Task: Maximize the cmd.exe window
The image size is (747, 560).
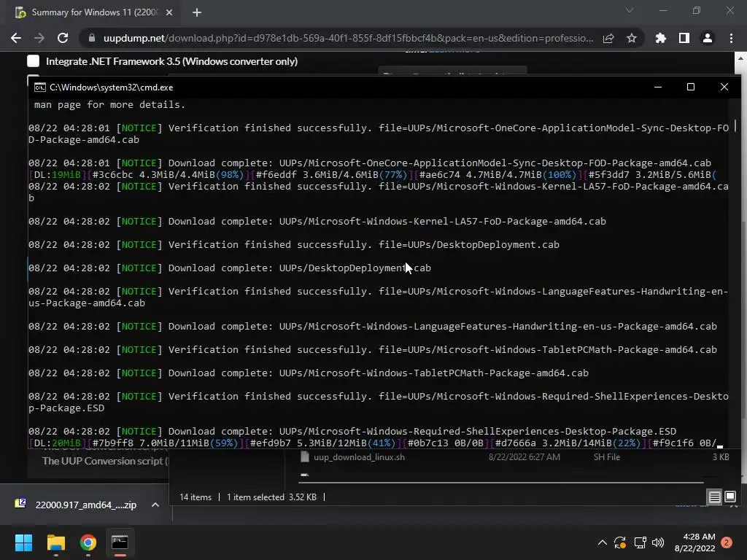Action: click(x=691, y=87)
